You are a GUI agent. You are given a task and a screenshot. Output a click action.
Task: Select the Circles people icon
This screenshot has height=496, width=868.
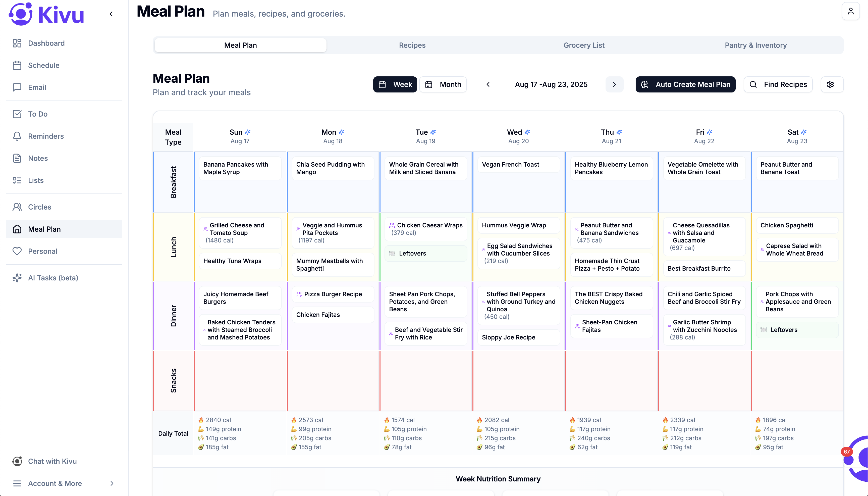17,207
